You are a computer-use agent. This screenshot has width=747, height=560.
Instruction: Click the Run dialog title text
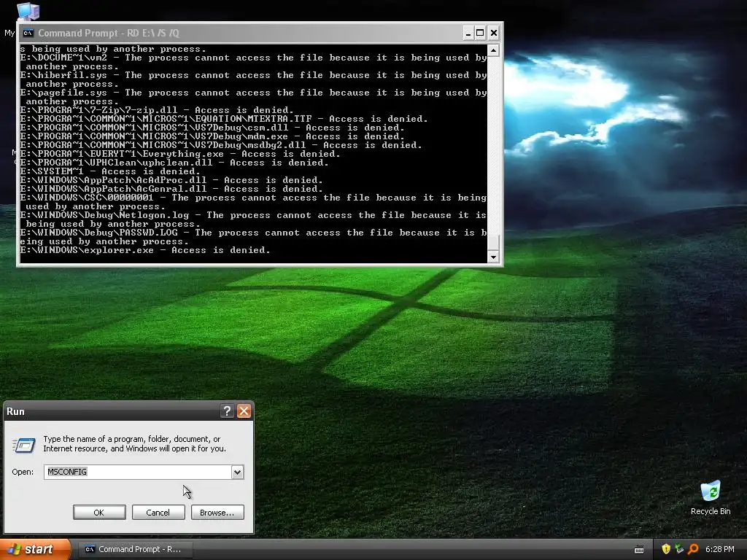(15, 411)
